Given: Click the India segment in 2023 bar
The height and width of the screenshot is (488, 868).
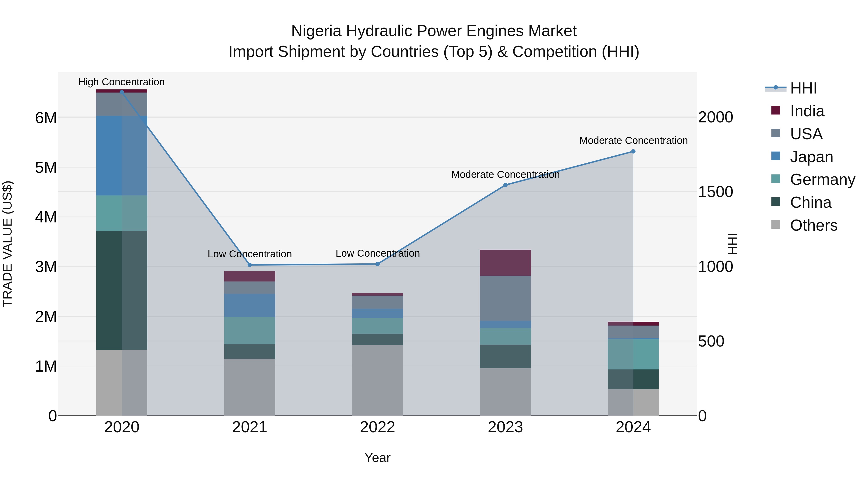Looking at the screenshot, I should point(505,263).
